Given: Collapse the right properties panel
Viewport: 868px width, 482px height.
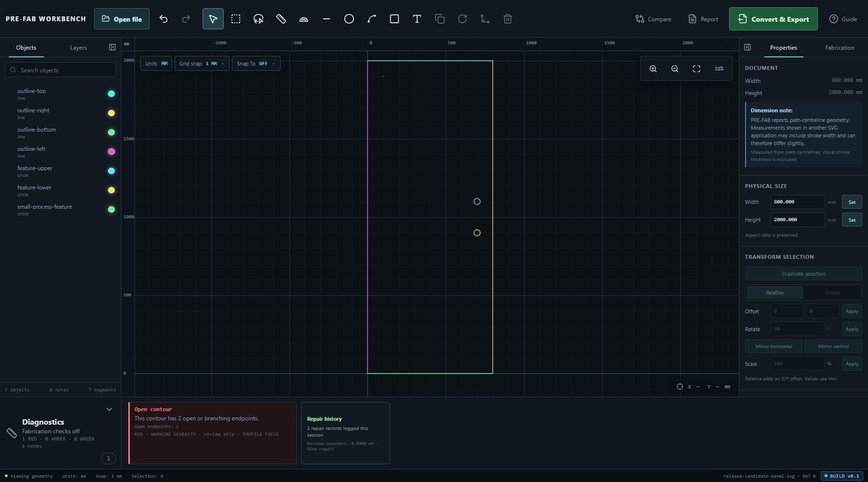Looking at the screenshot, I should click(747, 47).
